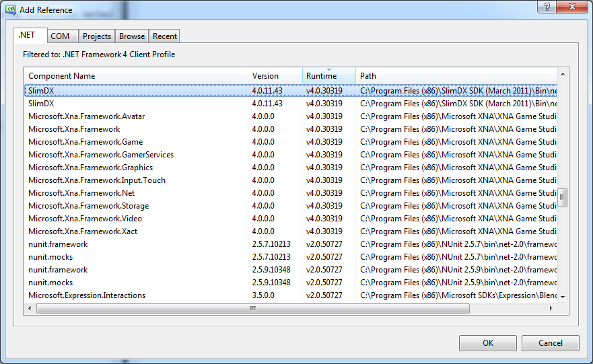
Task: Choose Microsoft.Xna.Framework.Input.Touch
Action: (x=291, y=180)
